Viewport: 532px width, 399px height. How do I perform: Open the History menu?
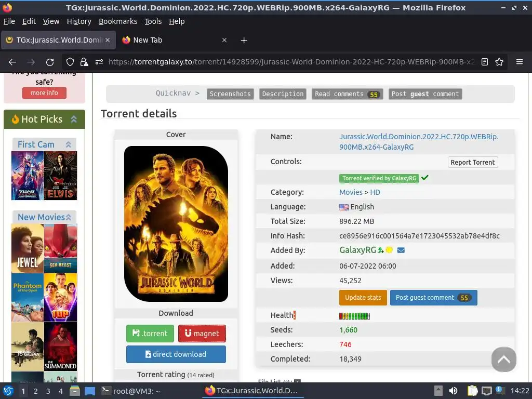tap(79, 21)
